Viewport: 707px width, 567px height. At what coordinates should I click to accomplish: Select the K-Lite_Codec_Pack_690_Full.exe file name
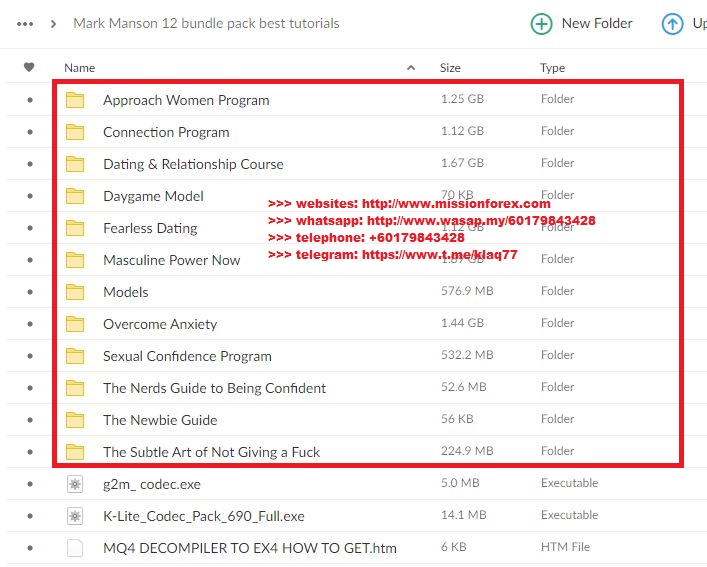click(204, 517)
